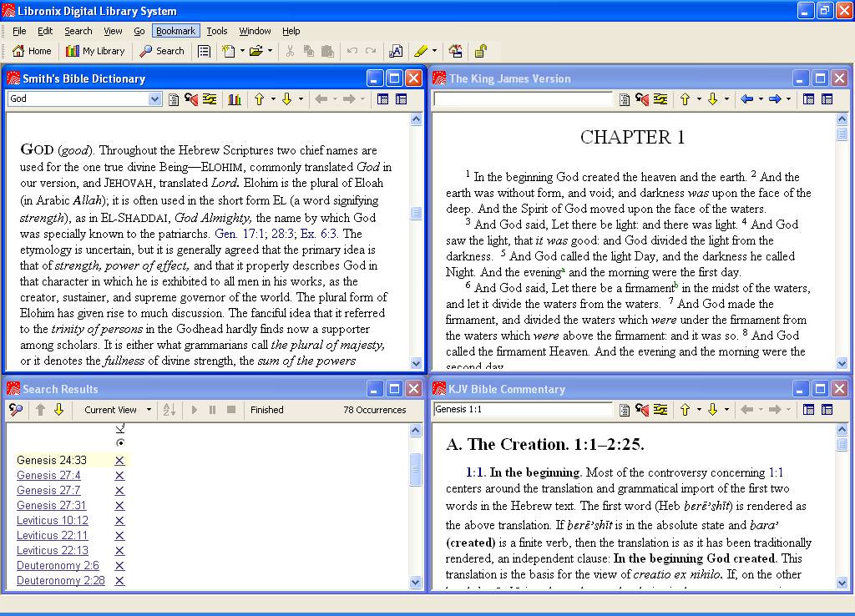The width and height of the screenshot is (855, 616).
Task: Expand the down arrow dropdown in King James Version
Action: tap(726, 99)
